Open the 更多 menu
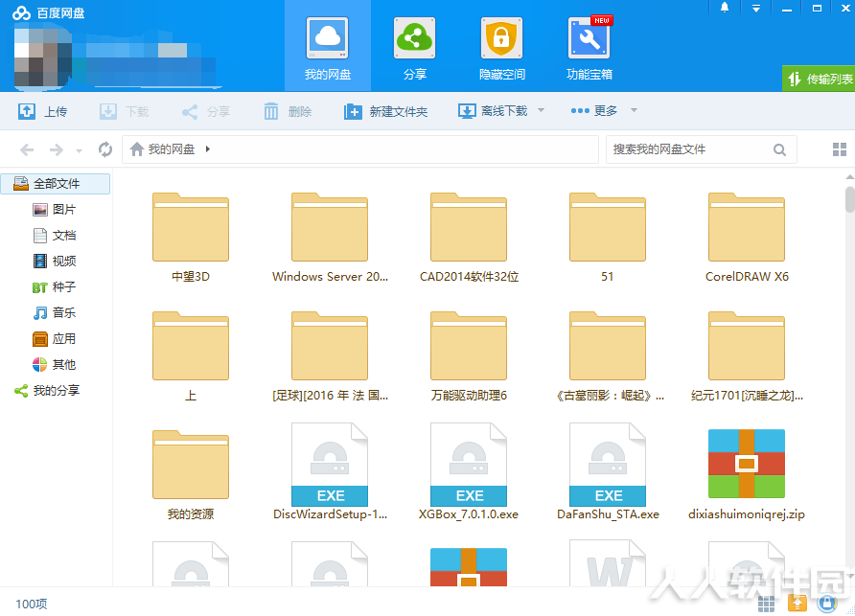The width and height of the screenshot is (855, 616). pyautogui.click(x=594, y=111)
